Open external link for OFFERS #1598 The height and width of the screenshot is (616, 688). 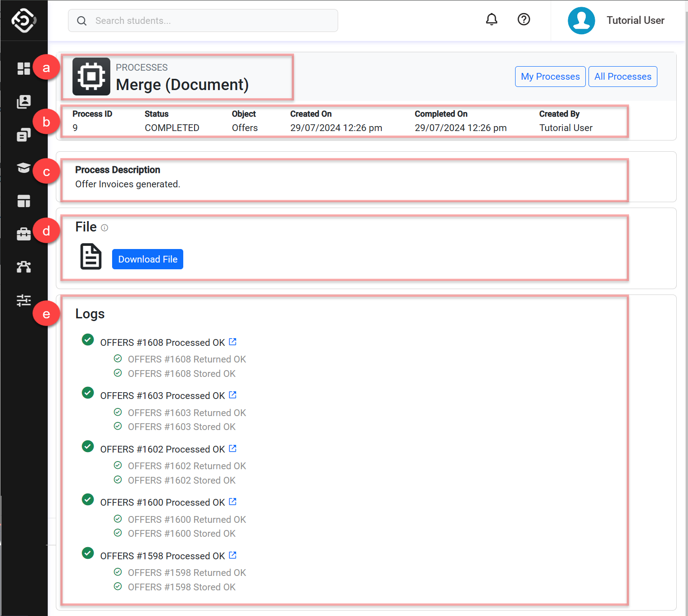[233, 555]
